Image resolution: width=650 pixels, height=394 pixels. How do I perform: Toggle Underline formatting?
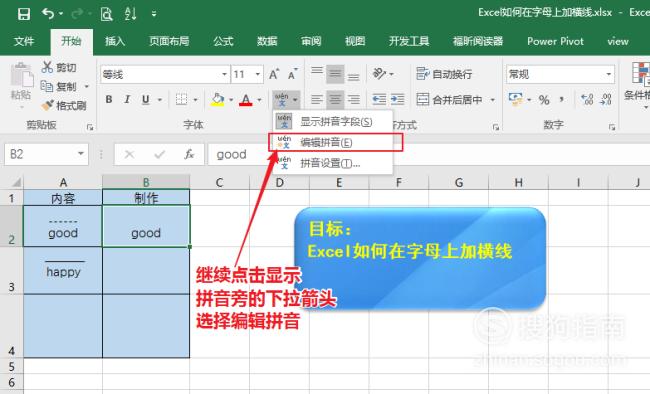[x=146, y=100]
